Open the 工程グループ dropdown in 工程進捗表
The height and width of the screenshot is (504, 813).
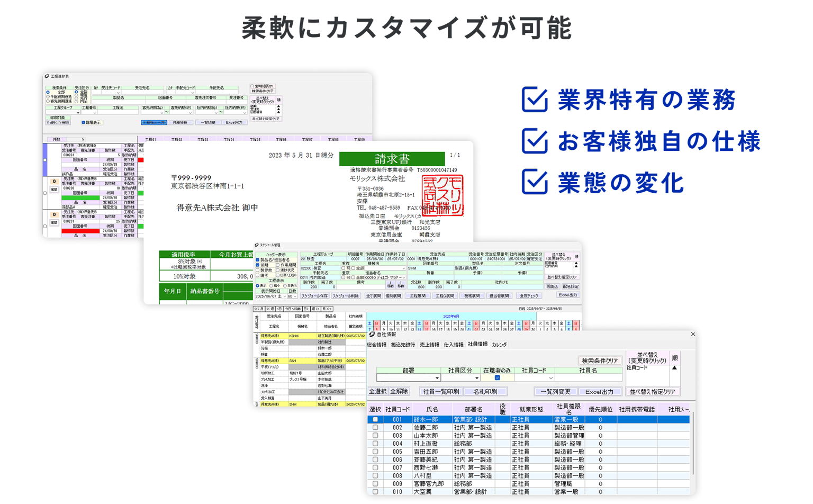78,113
